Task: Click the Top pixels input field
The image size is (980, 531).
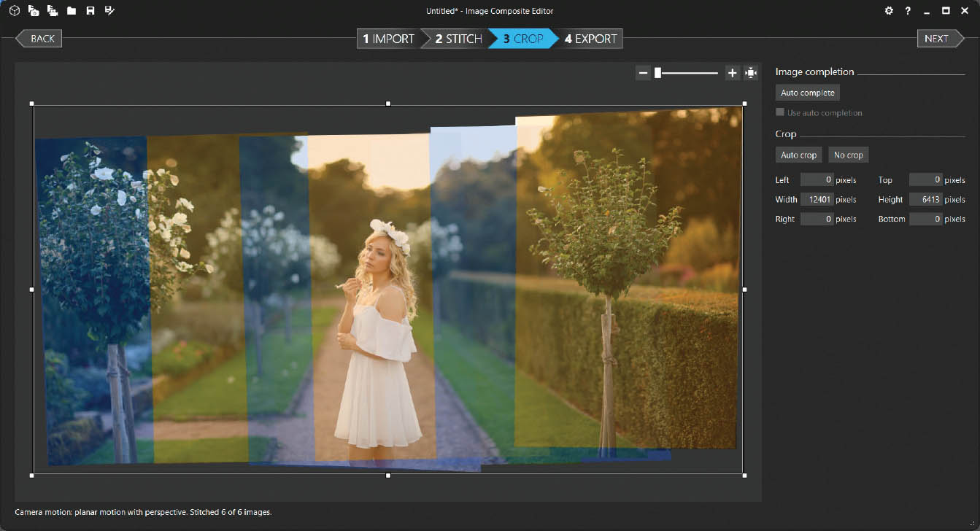Action: point(925,179)
